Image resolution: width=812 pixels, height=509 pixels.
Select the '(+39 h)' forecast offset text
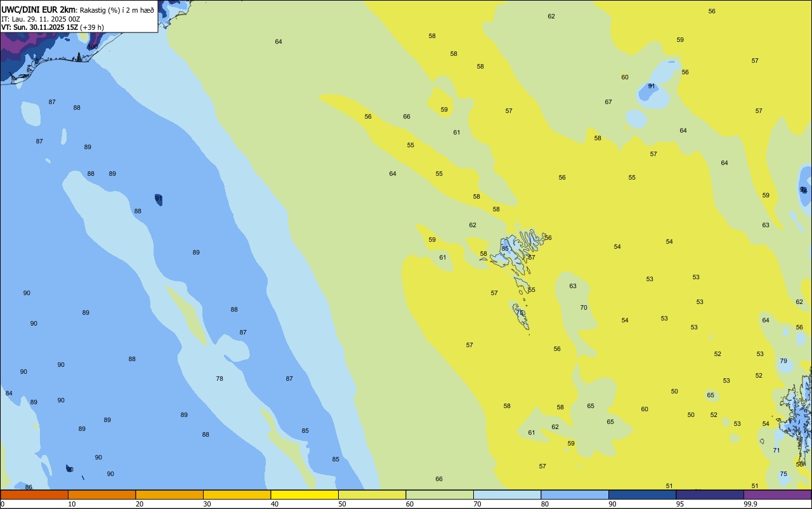point(92,27)
